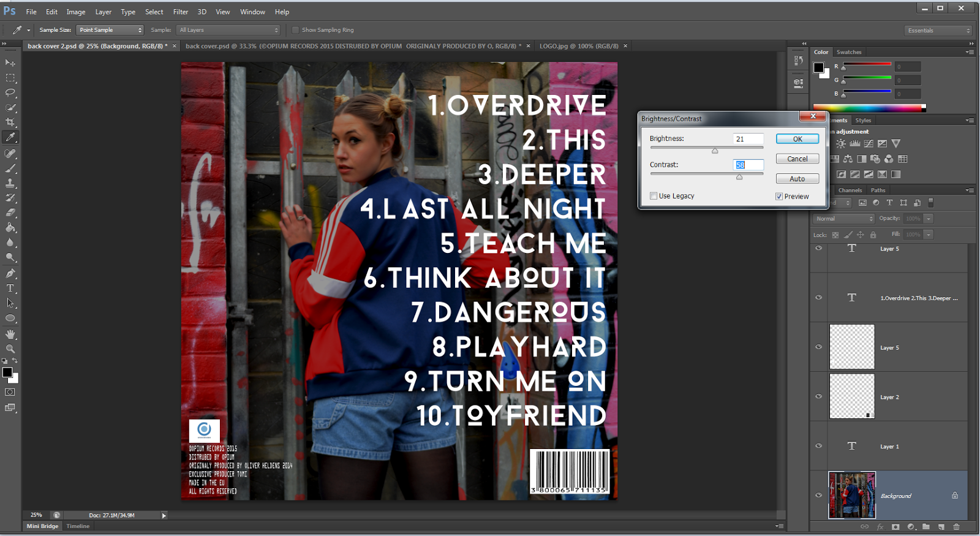Select the Move tool

(10, 62)
